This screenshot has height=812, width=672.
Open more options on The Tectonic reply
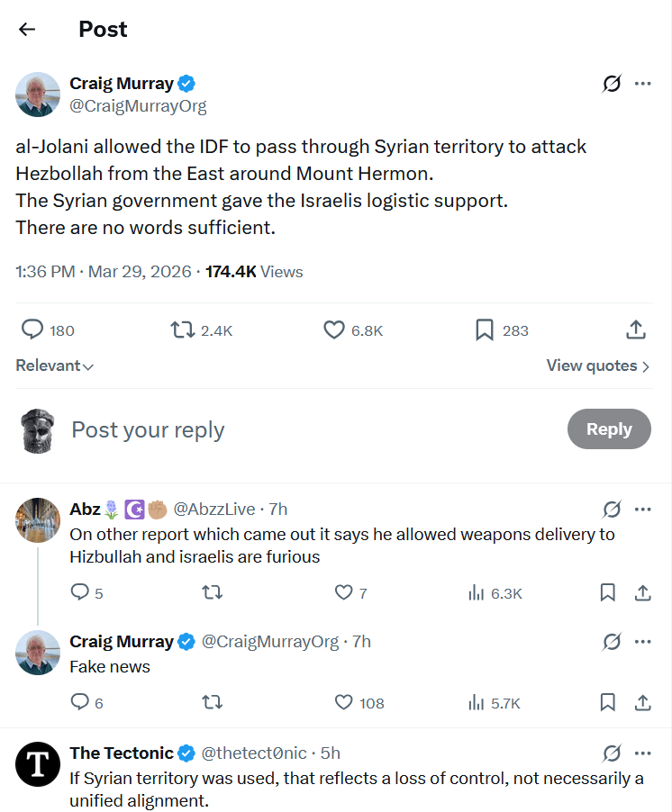[642, 753]
